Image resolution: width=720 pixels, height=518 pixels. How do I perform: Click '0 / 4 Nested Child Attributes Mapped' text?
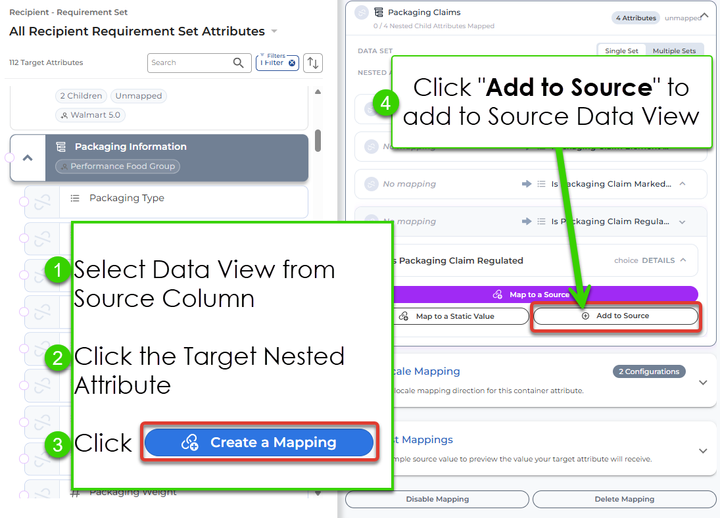tap(433, 26)
